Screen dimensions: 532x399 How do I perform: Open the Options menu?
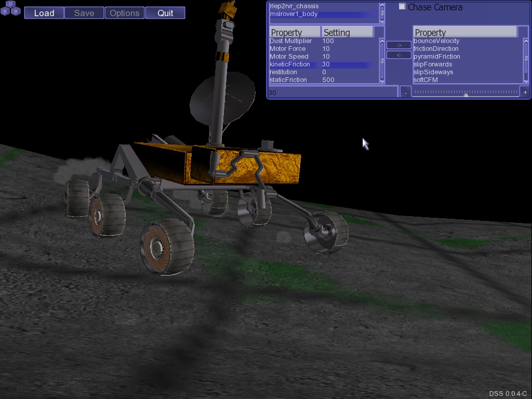[x=125, y=13]
